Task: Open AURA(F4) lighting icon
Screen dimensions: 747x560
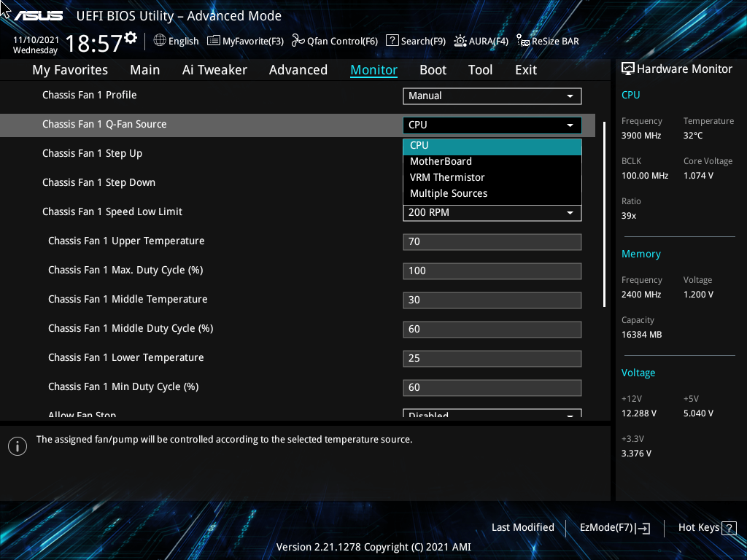Action: coord(460,41)
